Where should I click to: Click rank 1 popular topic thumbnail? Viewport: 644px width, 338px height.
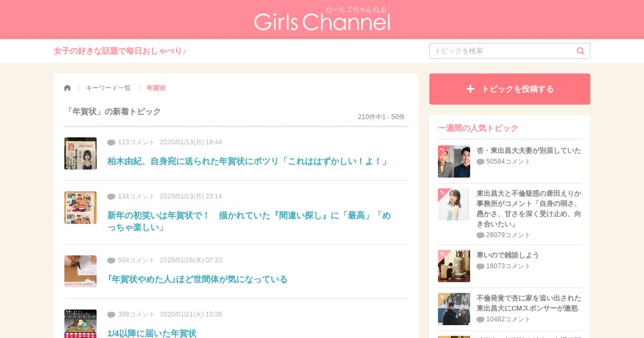point(454,161)
